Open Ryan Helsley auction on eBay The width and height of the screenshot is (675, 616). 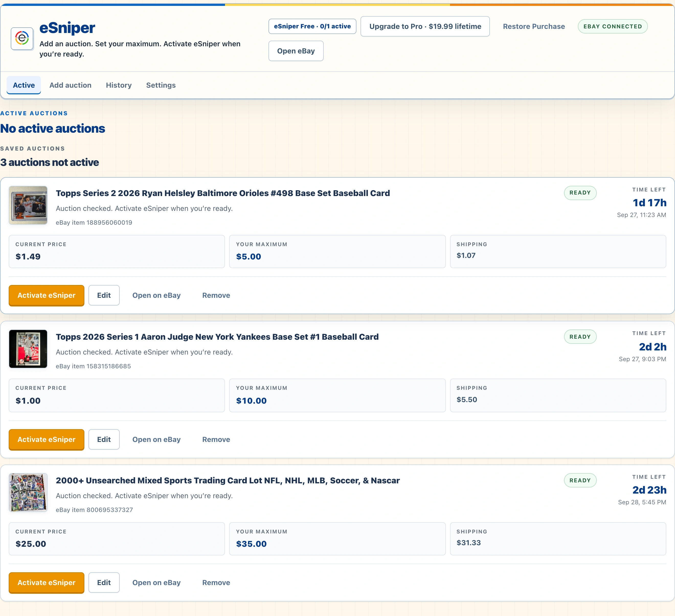156,295
